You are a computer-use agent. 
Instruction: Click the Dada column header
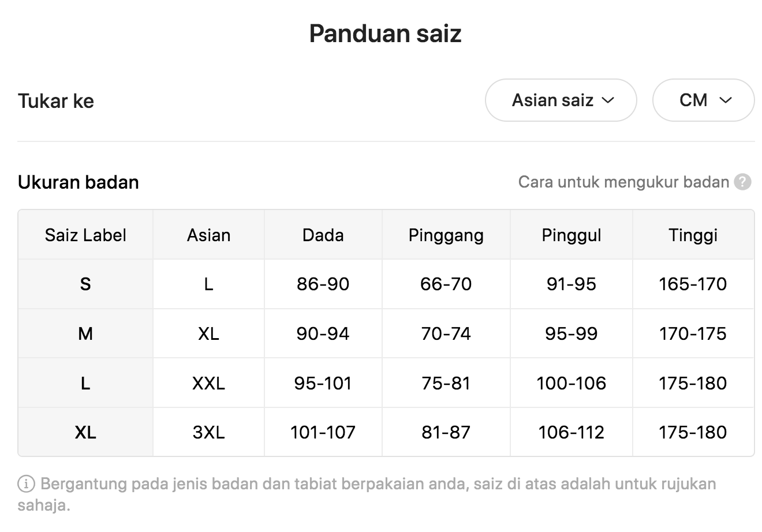[323, 235]
